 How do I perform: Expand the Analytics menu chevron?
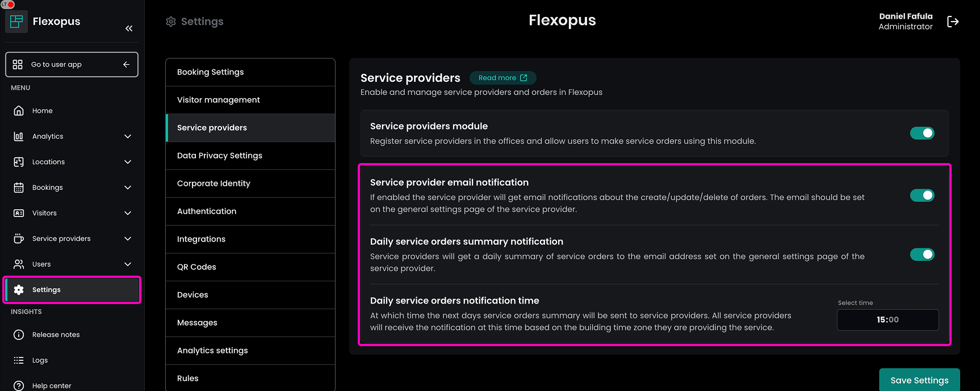click(x=128, y=136)
